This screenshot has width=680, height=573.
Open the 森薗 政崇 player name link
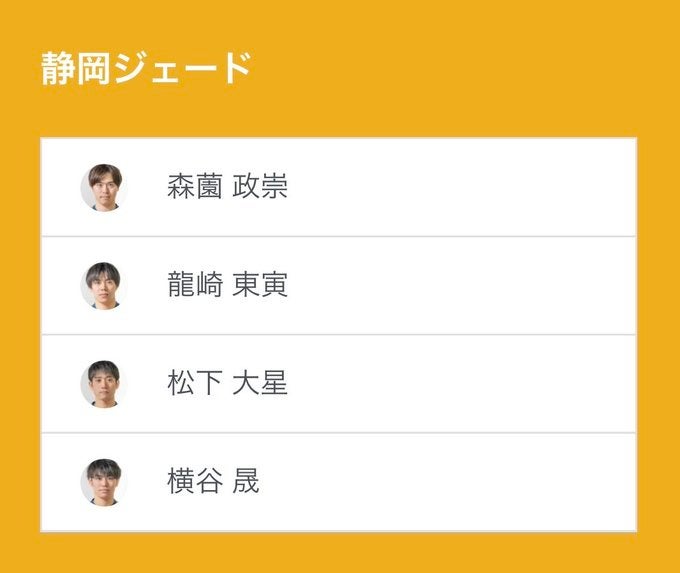coord(227,187)
